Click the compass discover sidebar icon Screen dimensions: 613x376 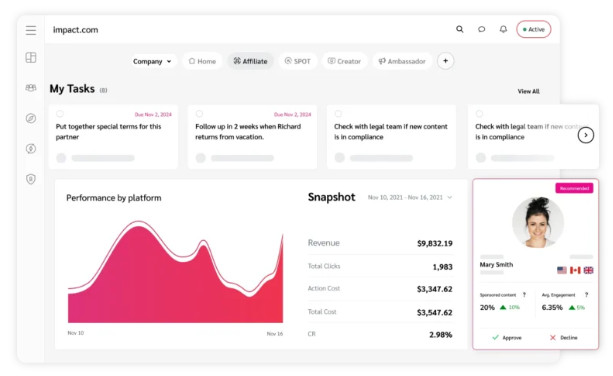point(31,118)
